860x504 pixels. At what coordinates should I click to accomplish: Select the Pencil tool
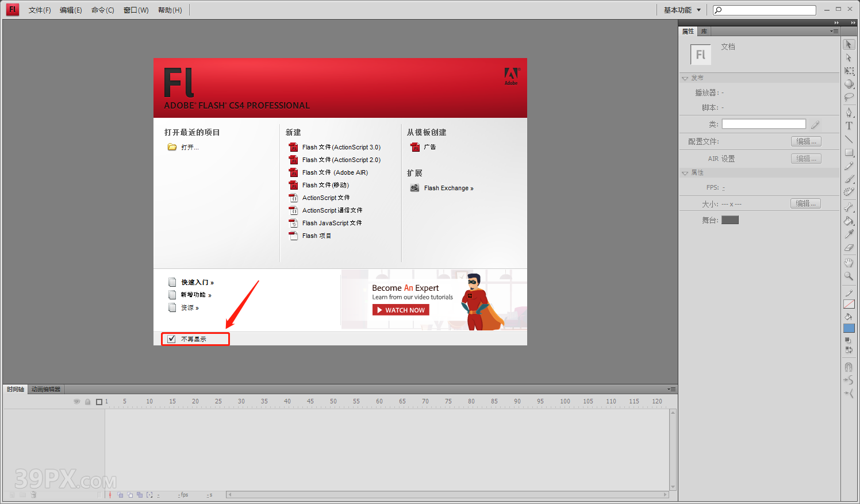[x=849, y=166]
